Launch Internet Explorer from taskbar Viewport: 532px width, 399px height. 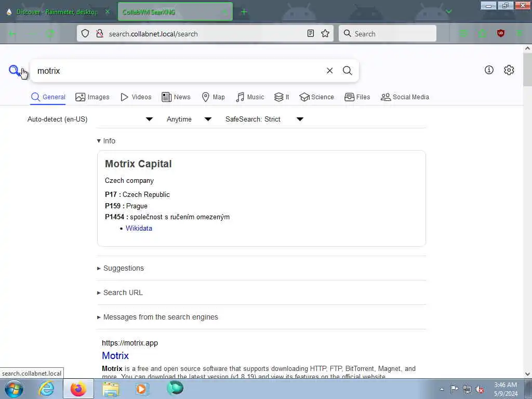(46, 389)
